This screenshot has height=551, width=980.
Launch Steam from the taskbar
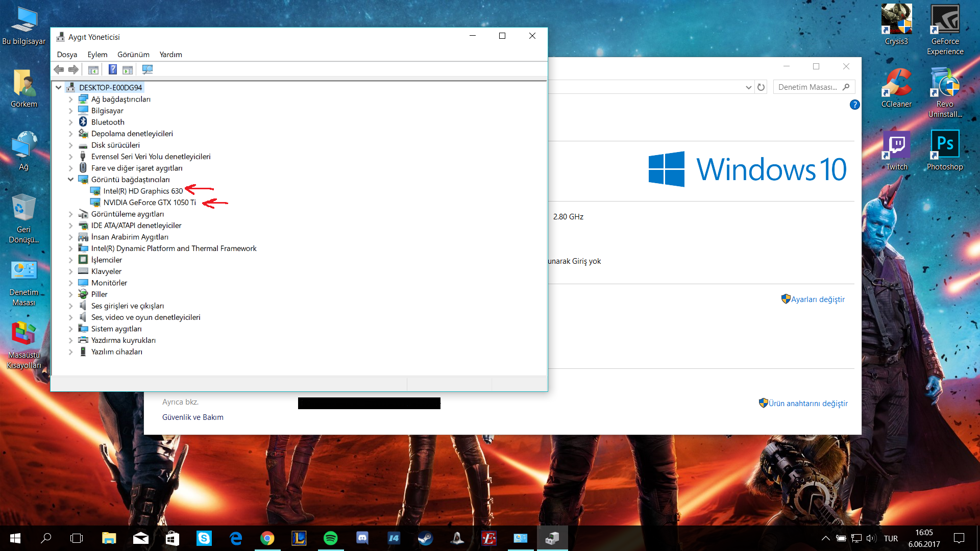pos(425,538)
